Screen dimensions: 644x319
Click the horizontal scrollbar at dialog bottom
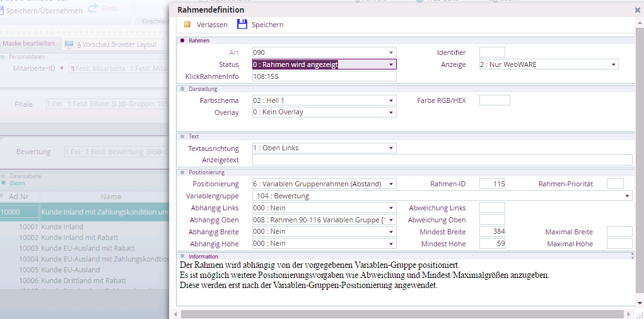tap(404, 313)
